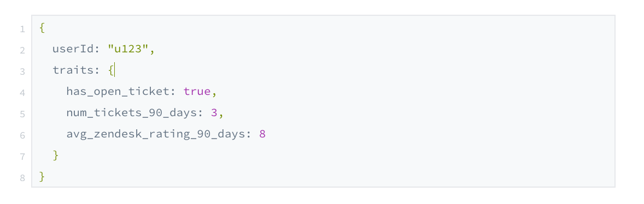Viewport: 644px width, 204px height.
Task: Click the true boolean value
Action: [x=197, y=92]
